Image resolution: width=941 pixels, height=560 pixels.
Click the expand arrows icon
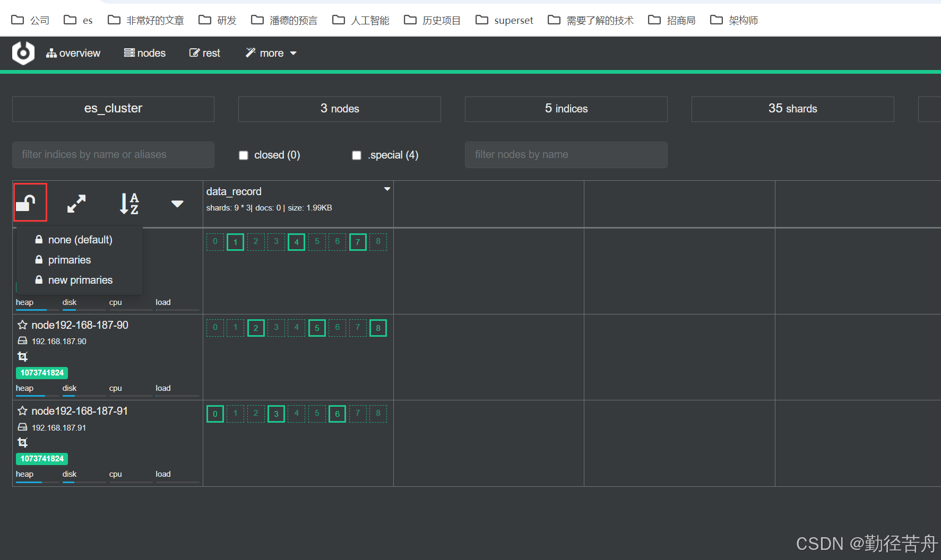pyautogui.click(x=76, y=204)
